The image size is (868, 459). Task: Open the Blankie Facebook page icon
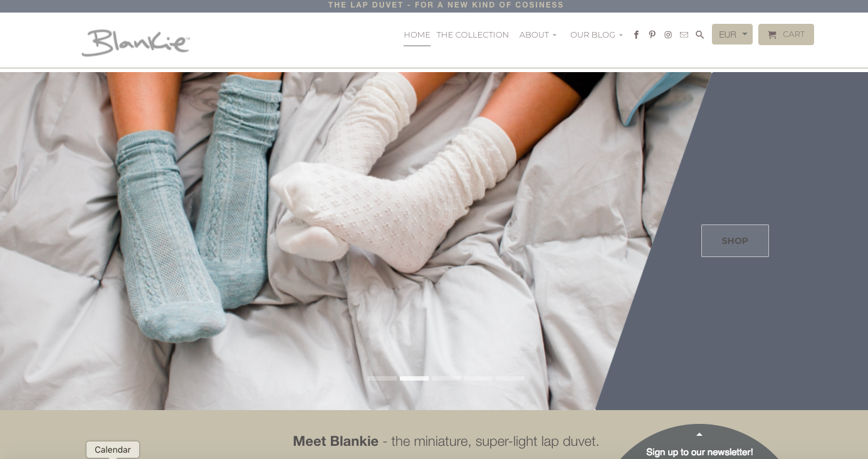tap(636, 35)
